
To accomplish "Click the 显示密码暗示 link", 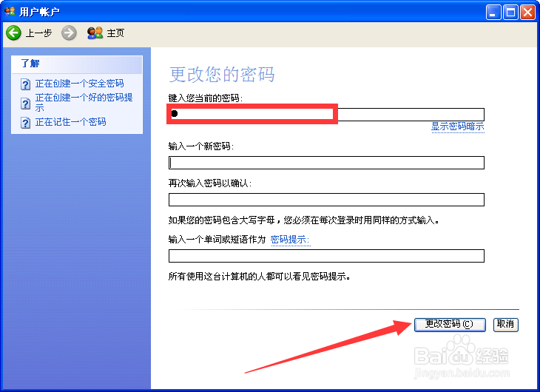I will 458,126.
